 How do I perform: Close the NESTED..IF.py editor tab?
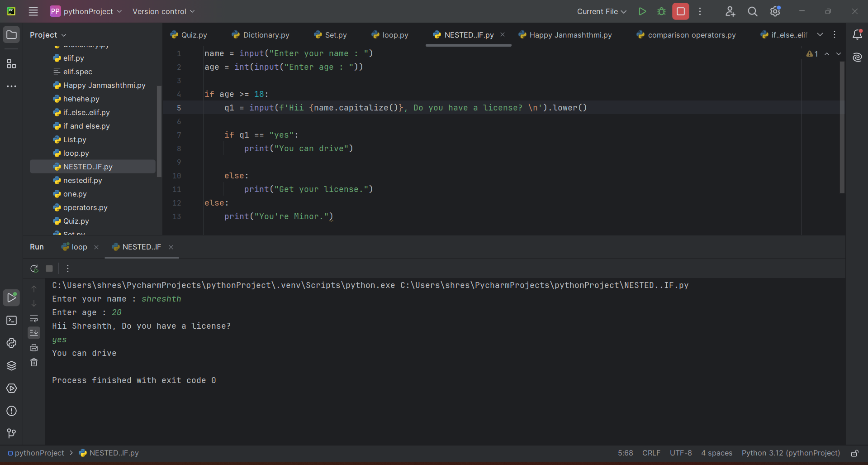503,34
